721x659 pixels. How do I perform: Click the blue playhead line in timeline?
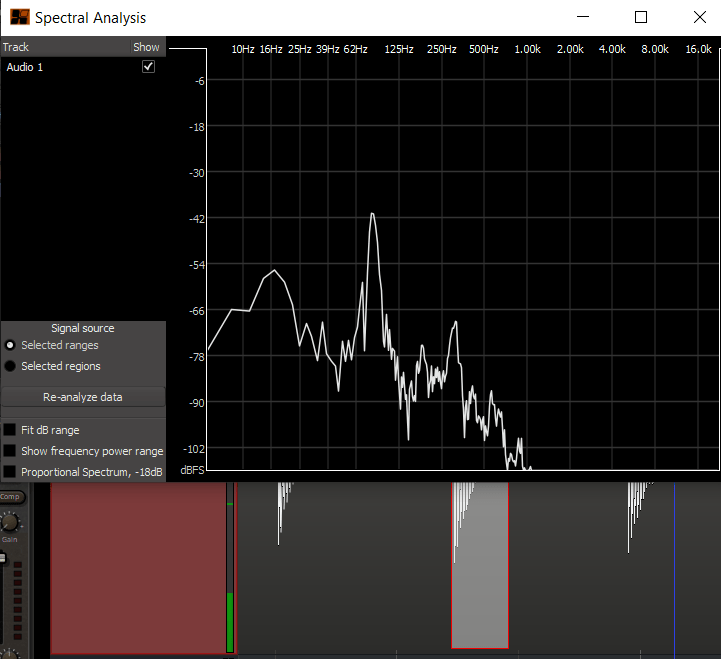click(x=674, y=569)
